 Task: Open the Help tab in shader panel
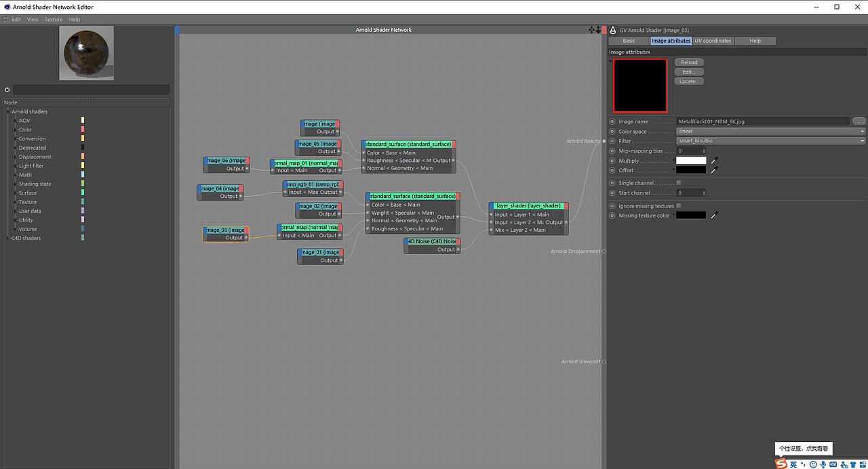755,41
